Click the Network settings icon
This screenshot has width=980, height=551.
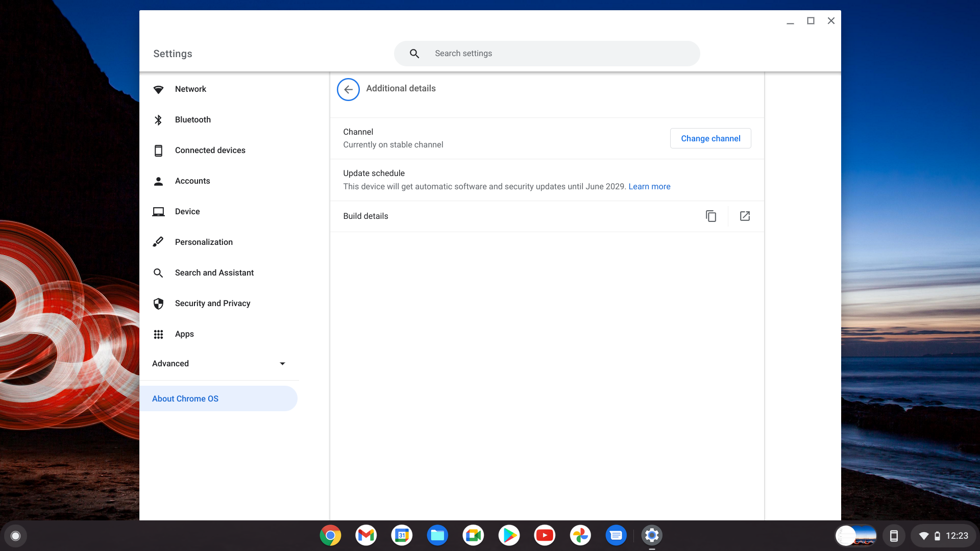click(158, 89)
